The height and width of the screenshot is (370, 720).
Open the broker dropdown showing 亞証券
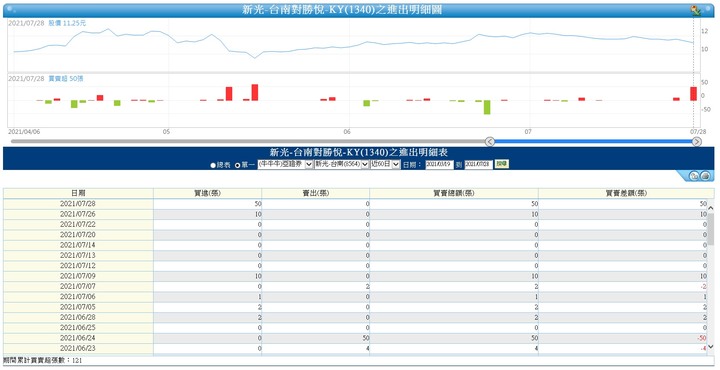pyautogui.click(x=285, y=164)
